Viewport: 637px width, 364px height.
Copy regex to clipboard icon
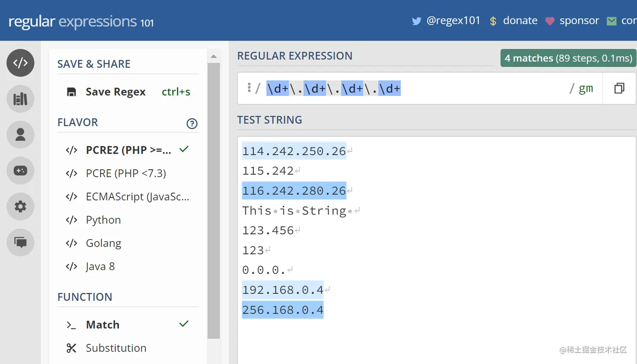[619, 88]
